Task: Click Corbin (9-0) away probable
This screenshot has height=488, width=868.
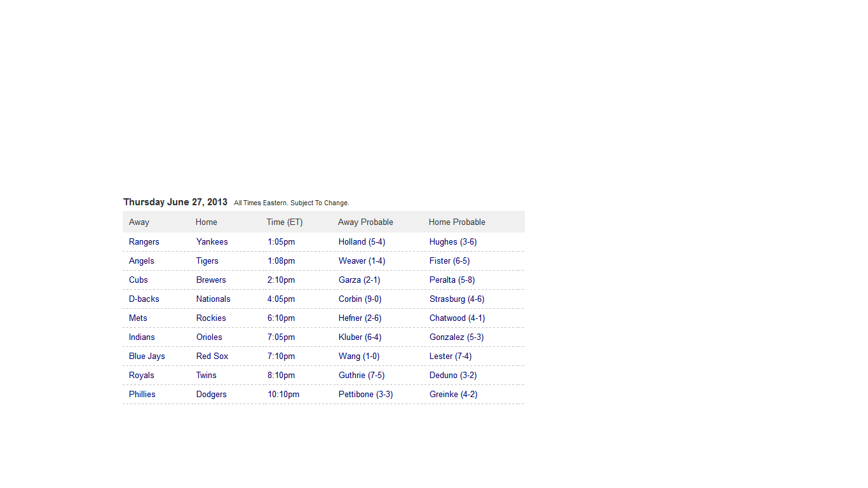Action: [360, 299]
